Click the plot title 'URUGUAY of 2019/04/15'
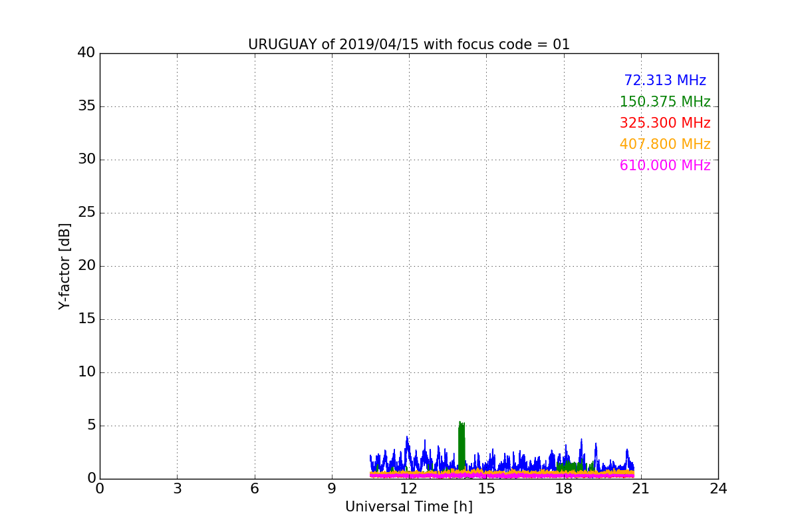798x532 pixels. coord(409,45)
